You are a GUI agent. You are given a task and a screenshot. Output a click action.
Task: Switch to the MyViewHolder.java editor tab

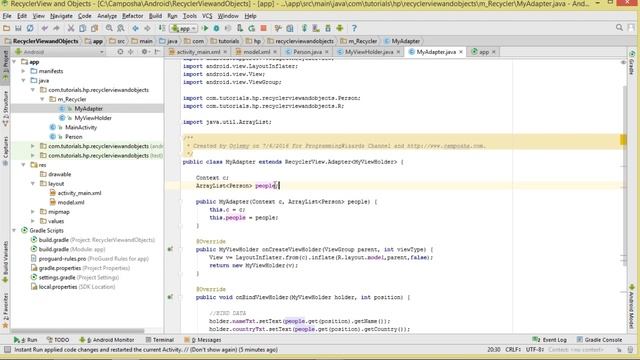(369, 52)
